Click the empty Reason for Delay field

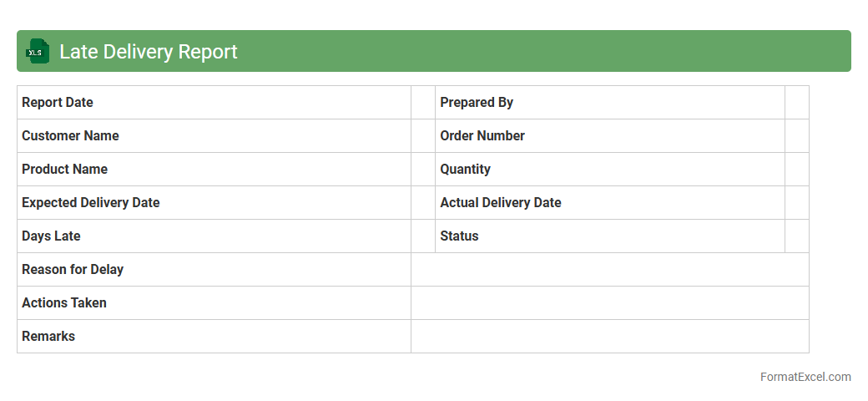tap(609, 270)
